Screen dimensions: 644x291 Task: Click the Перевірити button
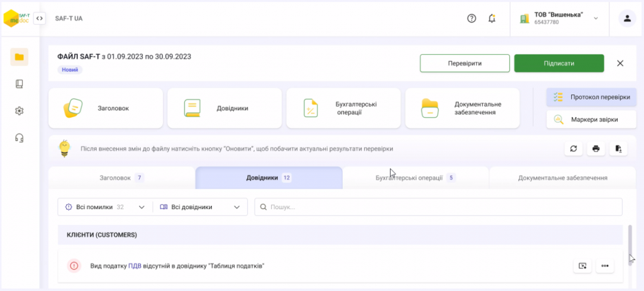coord(465,64)
